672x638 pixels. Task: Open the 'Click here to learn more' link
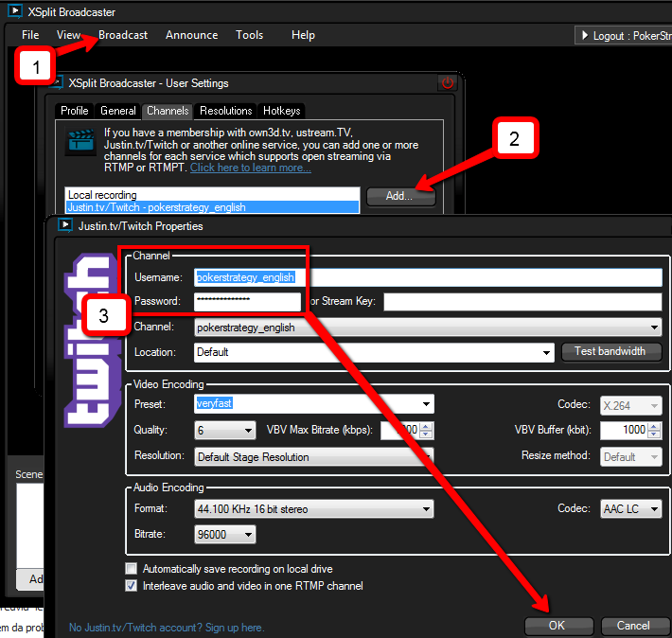tap(251, 168)
